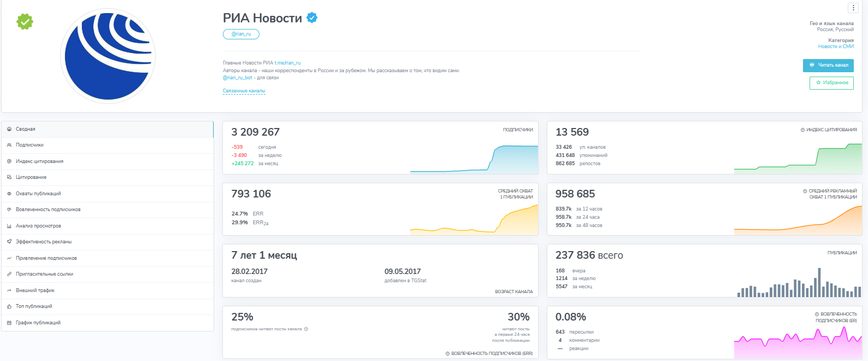Click the РИА Новости channel avatar
The image size is (868, 361).
tap(108, 56)
